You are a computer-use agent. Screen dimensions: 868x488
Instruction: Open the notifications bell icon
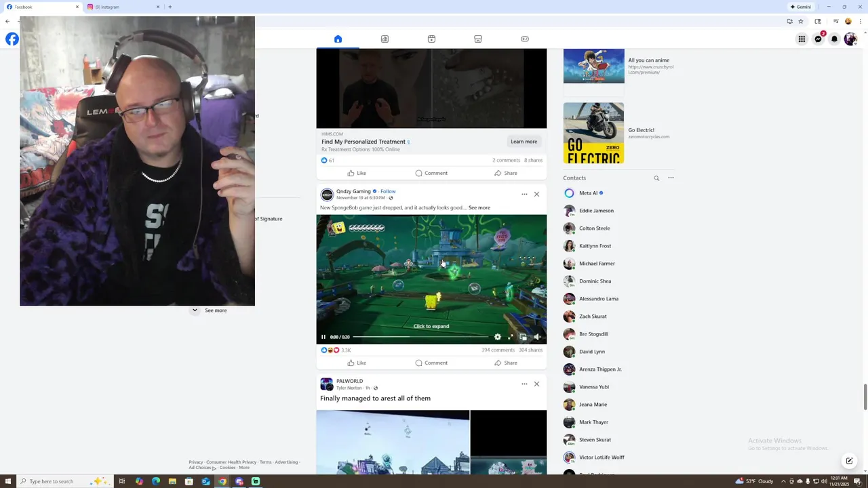tap(834, 39)
